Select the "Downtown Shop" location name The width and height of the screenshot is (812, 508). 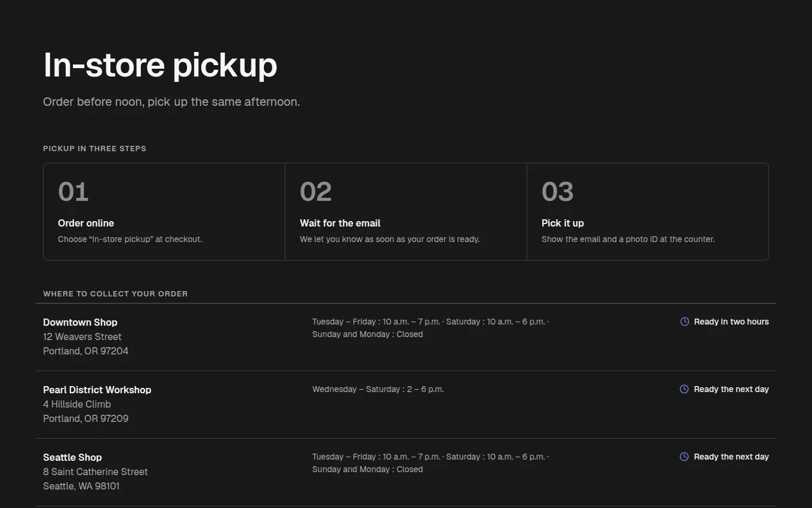pos(80,322)
